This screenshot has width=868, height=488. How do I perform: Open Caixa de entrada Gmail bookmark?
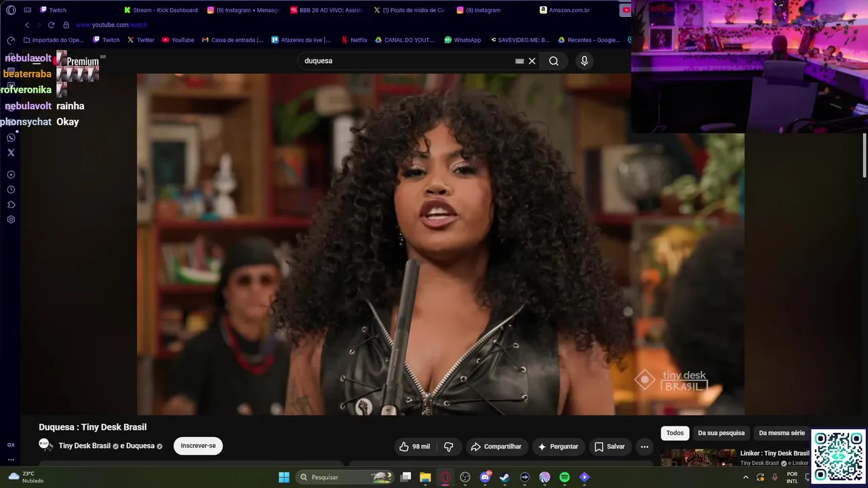pyautogui.click(x=233, y=40)
